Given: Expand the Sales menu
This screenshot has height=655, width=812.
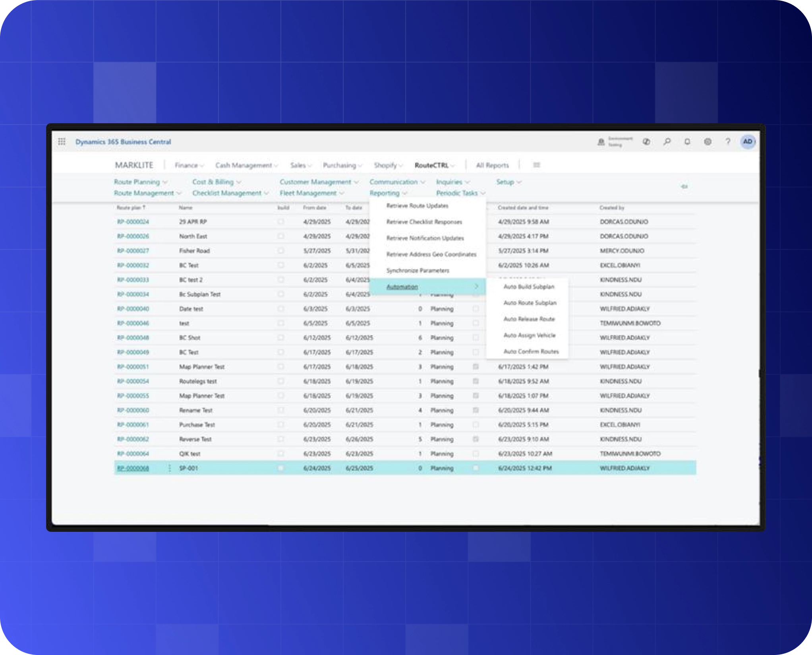Looking at the screenshot, I should [x=301, y=165].
